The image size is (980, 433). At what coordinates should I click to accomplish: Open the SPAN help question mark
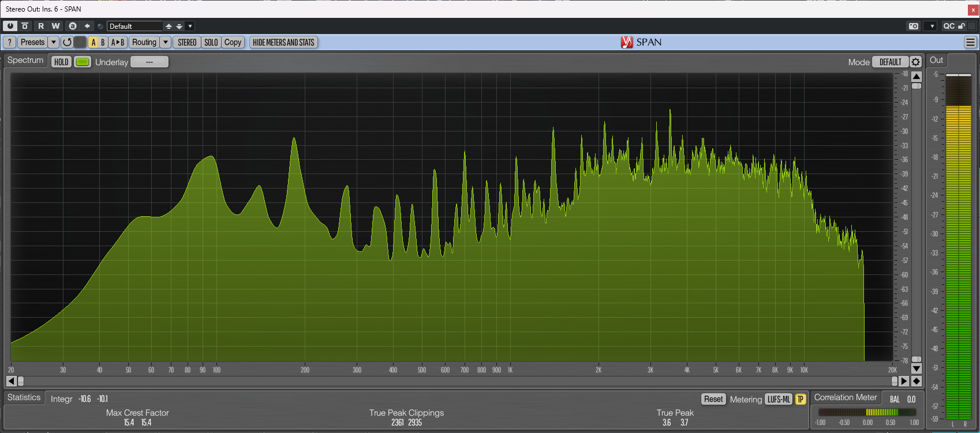(x=10, y=42)
